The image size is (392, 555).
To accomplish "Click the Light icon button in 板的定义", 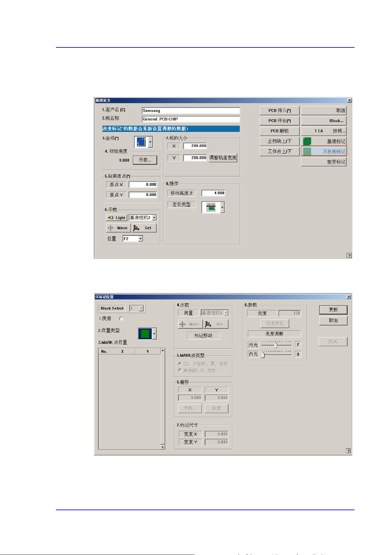I will coord(117,218).
